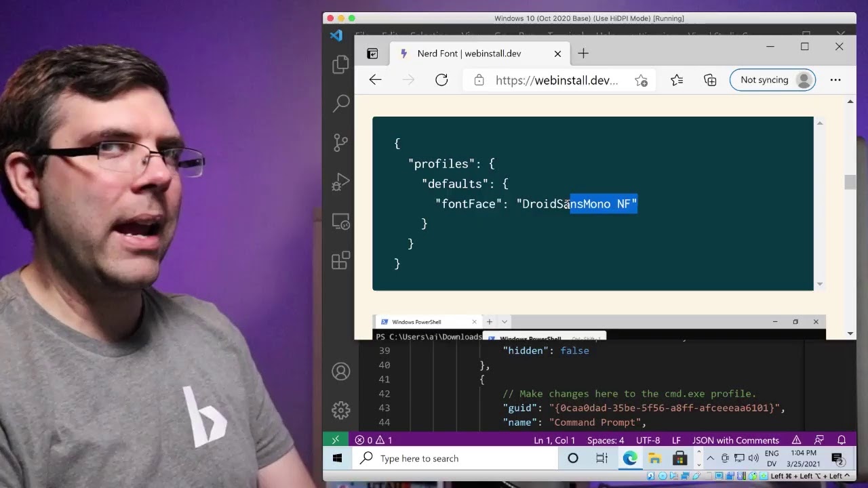868x488 pixels.
Task: Open Remote Explorer in activity bar
Action: coord(340,221)
